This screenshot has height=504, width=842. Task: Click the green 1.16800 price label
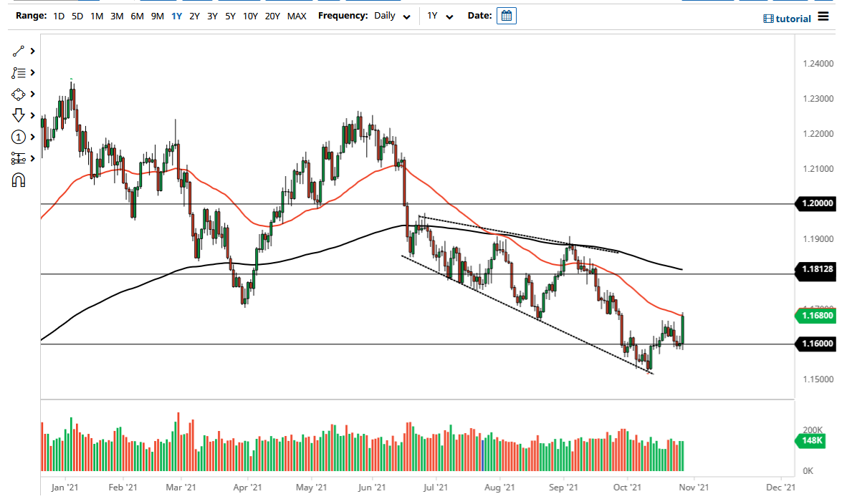[x=815, y=316]
